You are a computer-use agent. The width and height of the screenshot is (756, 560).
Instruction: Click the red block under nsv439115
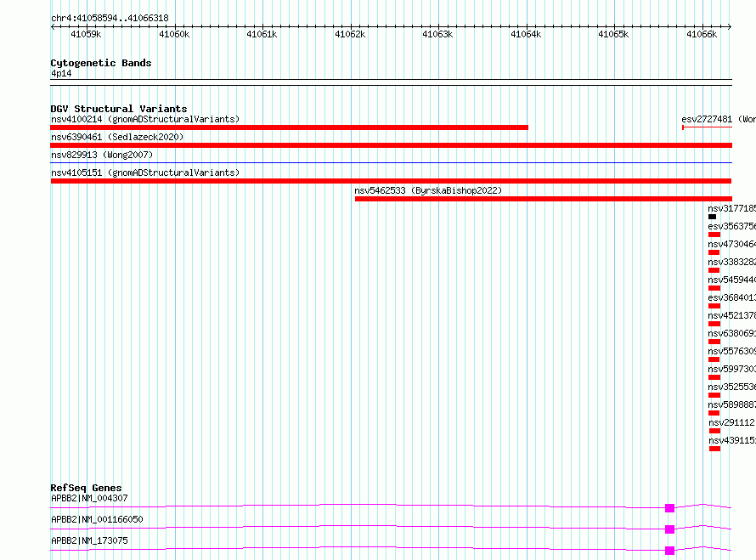coord(714,449)
